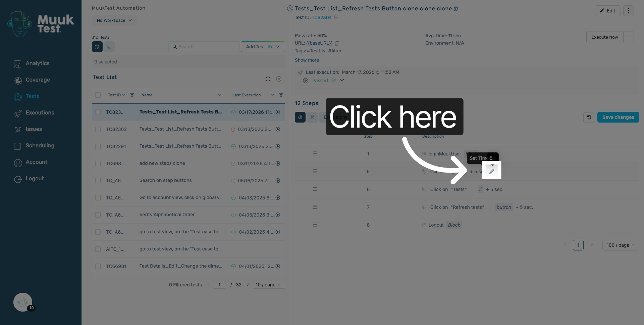Check the AITC_1... row checkbox

98,249
